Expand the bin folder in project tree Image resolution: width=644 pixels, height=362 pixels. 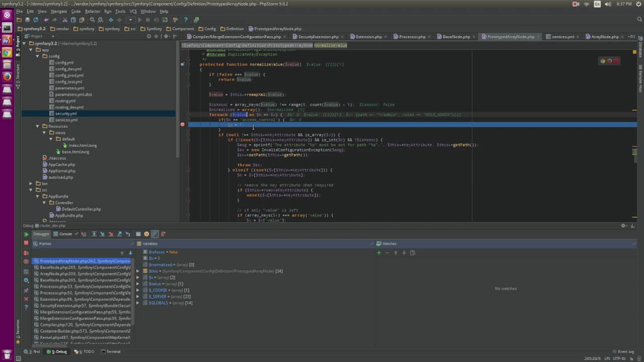click(31, 184)
